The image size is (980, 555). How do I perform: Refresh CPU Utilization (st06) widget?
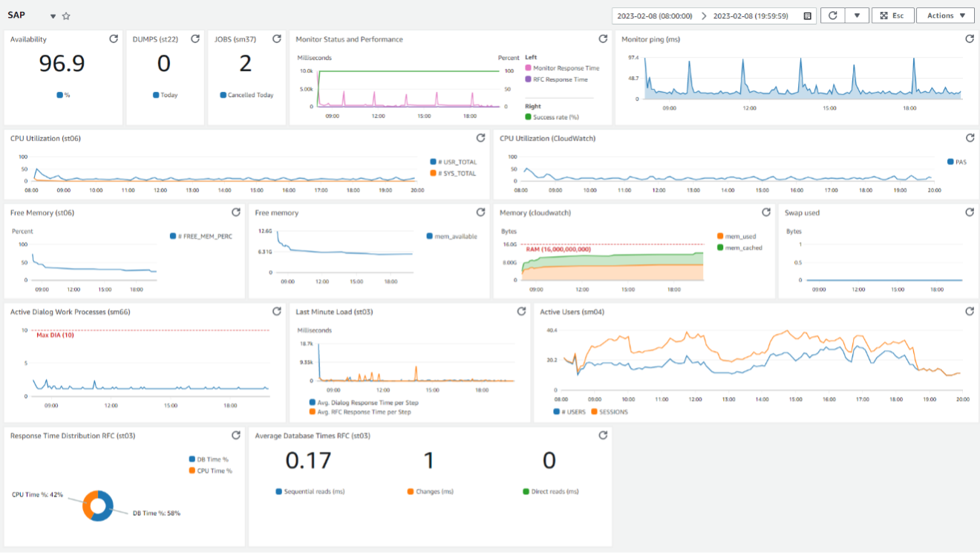(480, 138)
